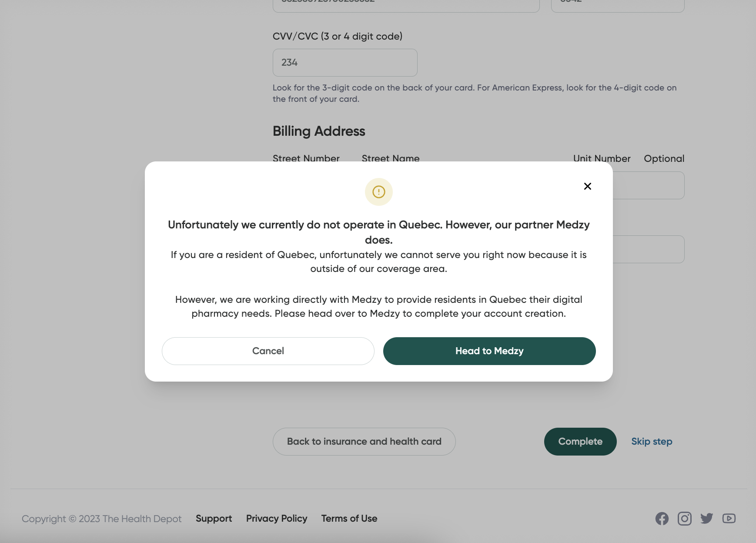Click the card number field at top
This screenshot has height=543, width=756.
coord(405,5)
